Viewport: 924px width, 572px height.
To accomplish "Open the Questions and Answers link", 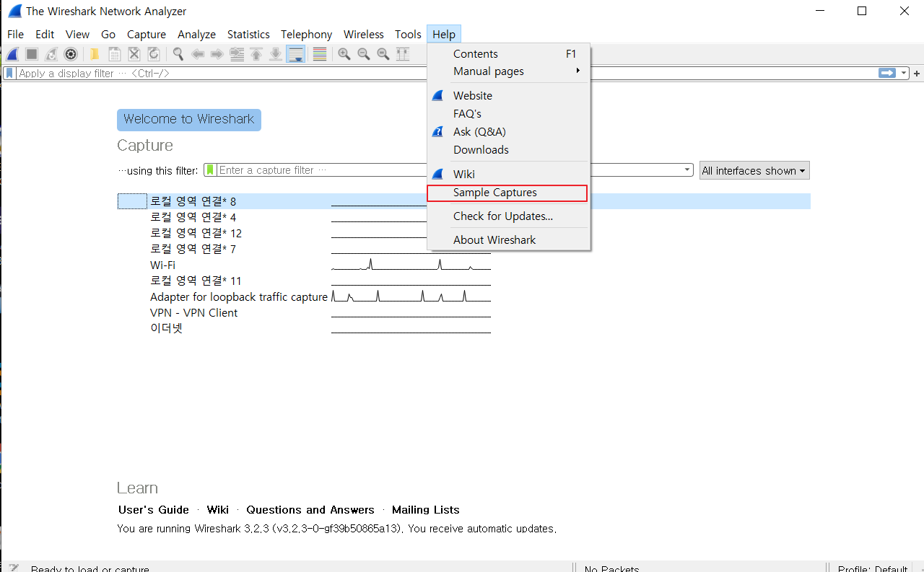I will (310, 509).
